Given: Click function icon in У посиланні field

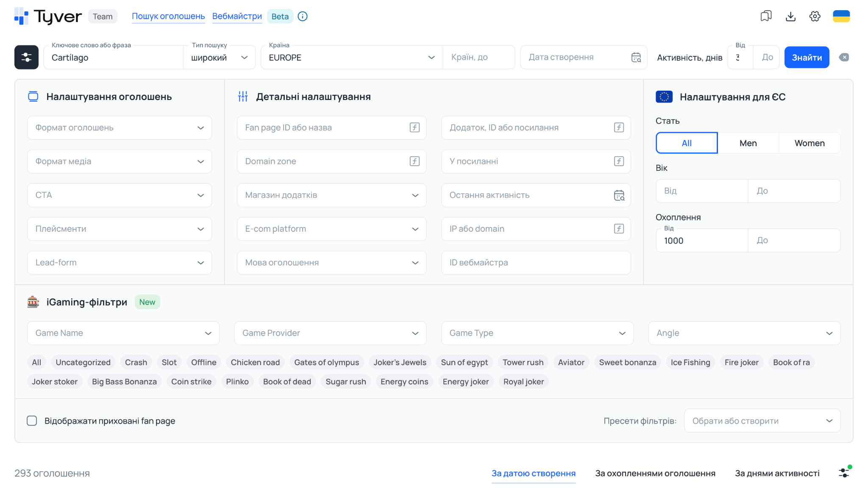Looking at the screenshot, I should 619,161.
